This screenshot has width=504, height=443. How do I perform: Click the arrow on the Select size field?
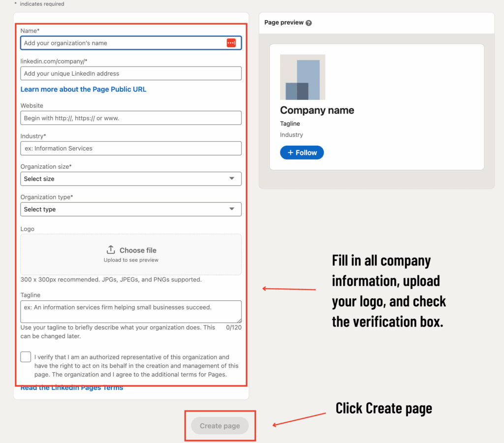pyautogui.click(x=232, y=179)
